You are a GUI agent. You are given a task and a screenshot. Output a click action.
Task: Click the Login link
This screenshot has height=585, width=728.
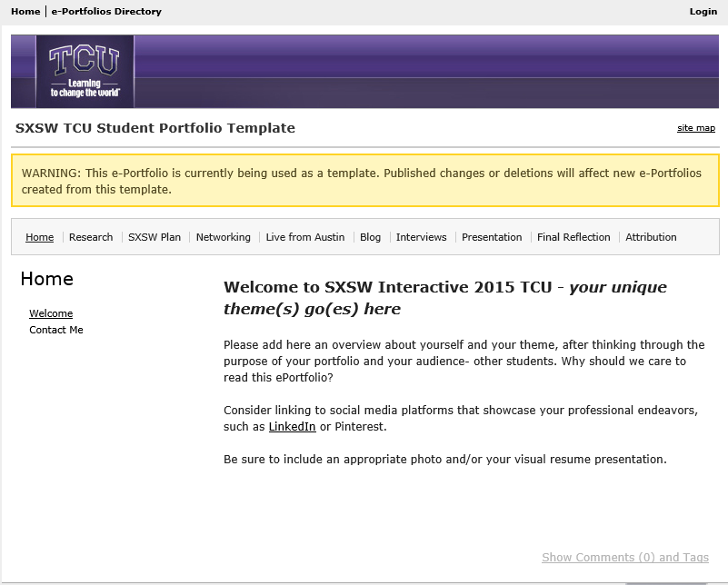pyautogui.click(x=702, y=11)
